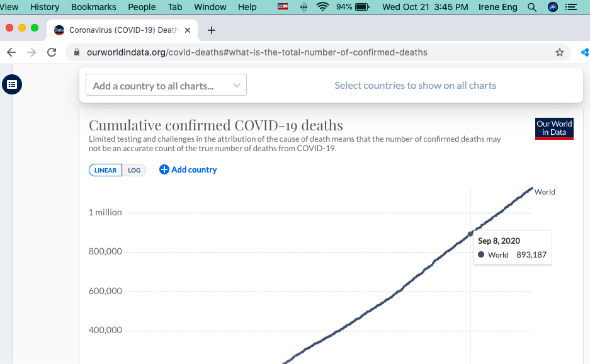
Task: Open the Bluetooth menu bar icon
Action: [x=304, y=7]
